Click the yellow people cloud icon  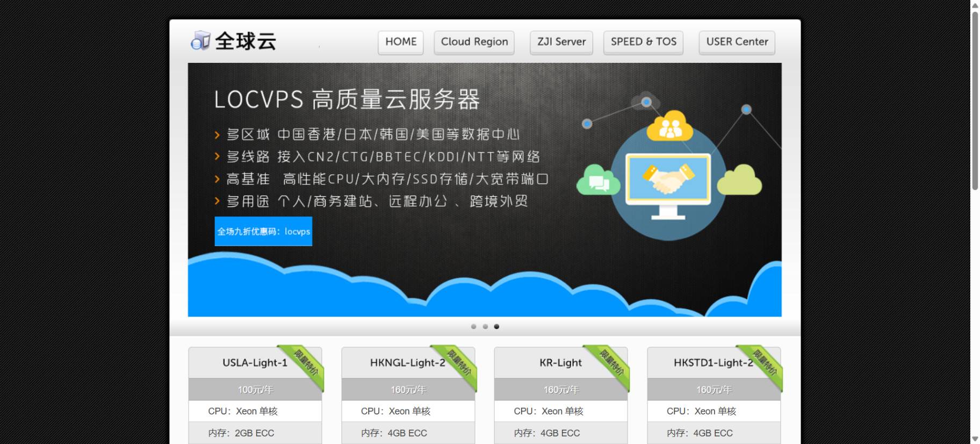click(x=669, y=126)
